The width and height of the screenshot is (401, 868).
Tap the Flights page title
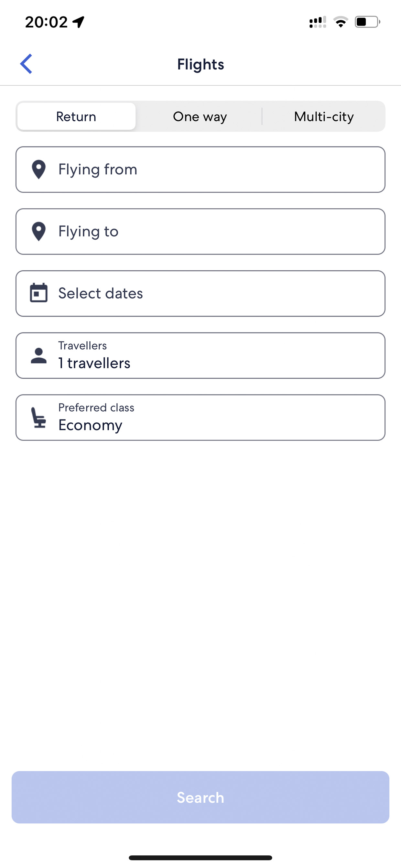coord(200,64)
